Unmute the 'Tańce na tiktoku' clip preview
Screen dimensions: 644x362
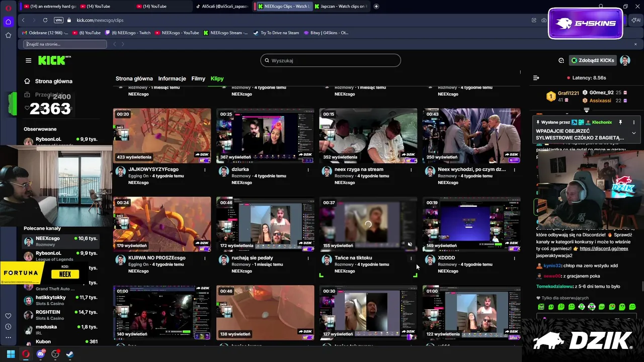(410, 245)
